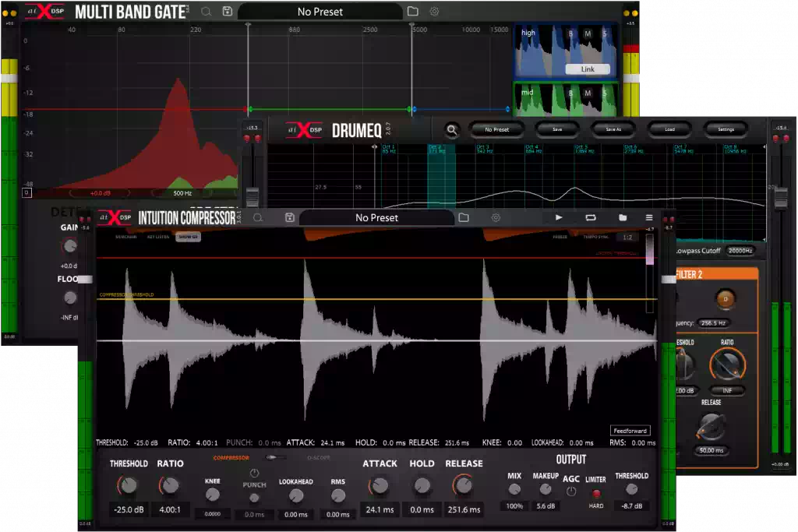Click the 251.6 ms release value field
This screenshot has width=798, height=532.
pos(464,509)
